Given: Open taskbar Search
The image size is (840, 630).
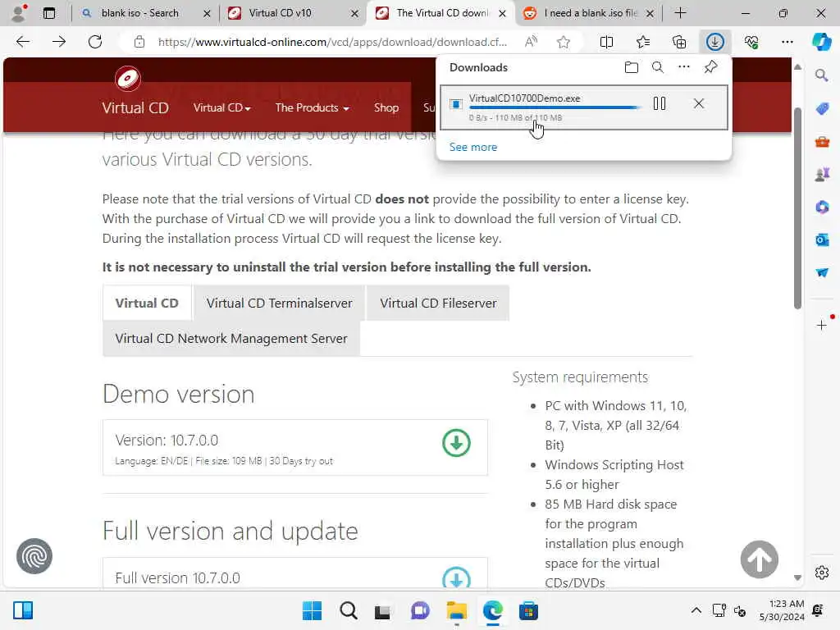Looking at the screenshot, I should pyautogui.click(x=348, y=610).
